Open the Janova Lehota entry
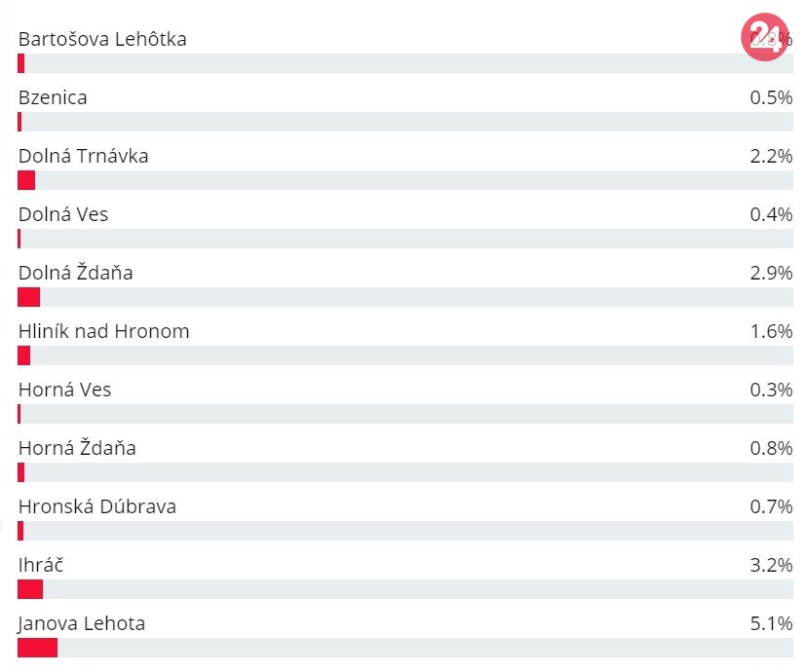The height and width of the screenshot is (672, 804). click(82, 623)
